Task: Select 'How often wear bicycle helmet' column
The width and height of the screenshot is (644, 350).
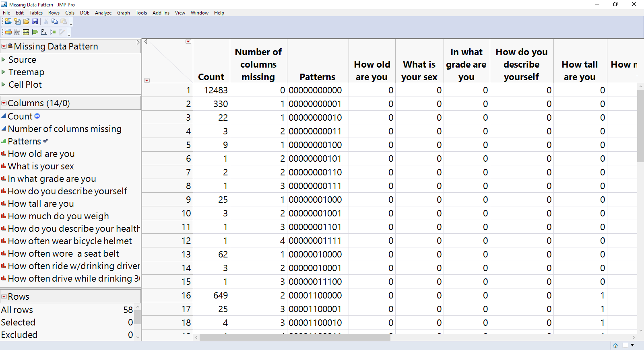Action: click(x=70, y=241)
